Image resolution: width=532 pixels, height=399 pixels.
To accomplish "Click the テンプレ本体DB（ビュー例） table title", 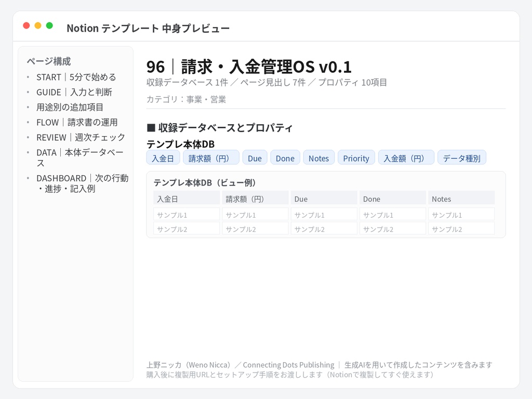I will [205, 182].
